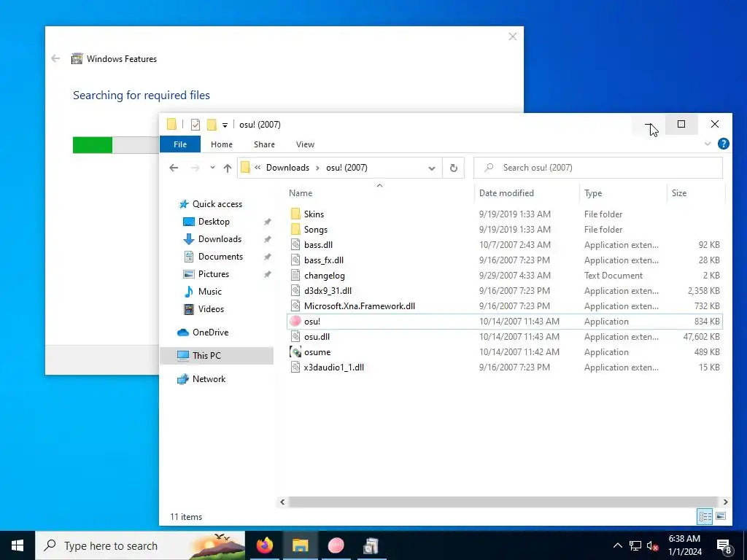This screenshot has height=560, width=747.
Task: Click the Windows Features taskbar icon
Action: 371,545
